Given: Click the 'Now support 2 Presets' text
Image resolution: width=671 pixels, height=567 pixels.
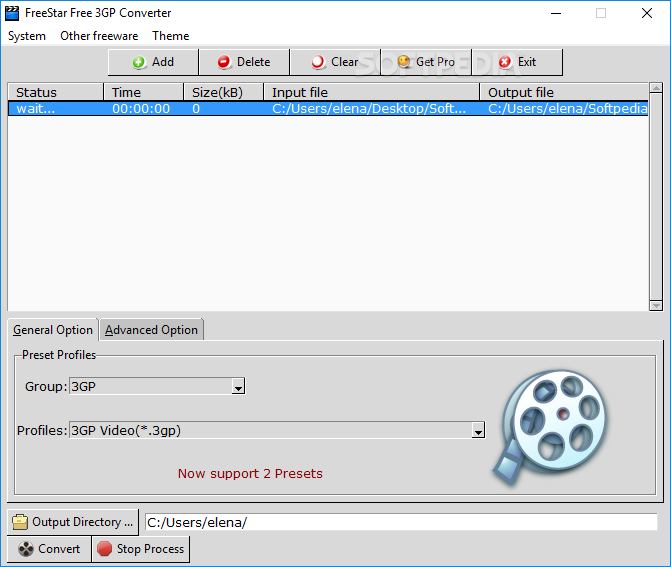Looking at the screenshot, I should click(250, 474).
